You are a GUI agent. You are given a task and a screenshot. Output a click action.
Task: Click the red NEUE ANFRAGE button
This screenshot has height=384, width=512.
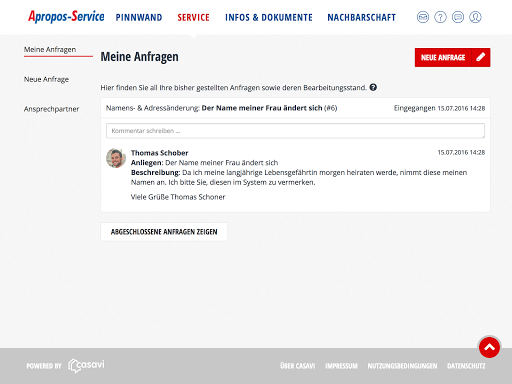(452, 57)
